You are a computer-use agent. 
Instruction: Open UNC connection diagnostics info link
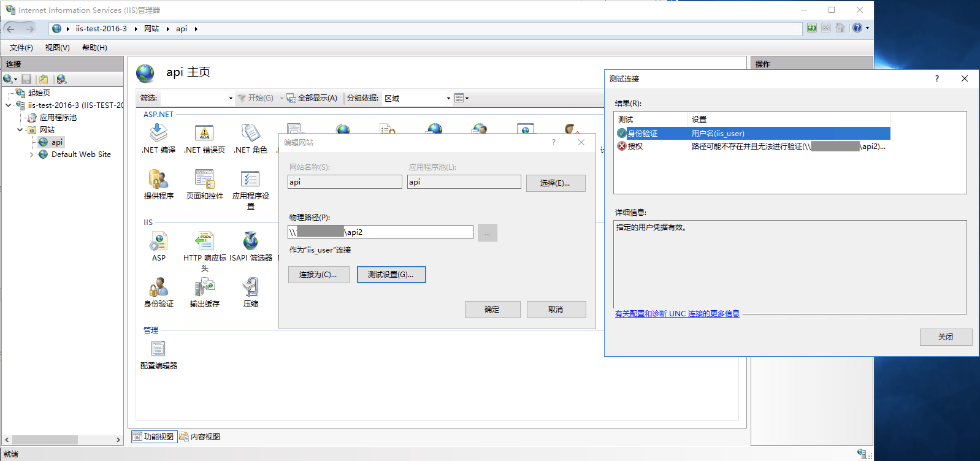pos(677,314)
